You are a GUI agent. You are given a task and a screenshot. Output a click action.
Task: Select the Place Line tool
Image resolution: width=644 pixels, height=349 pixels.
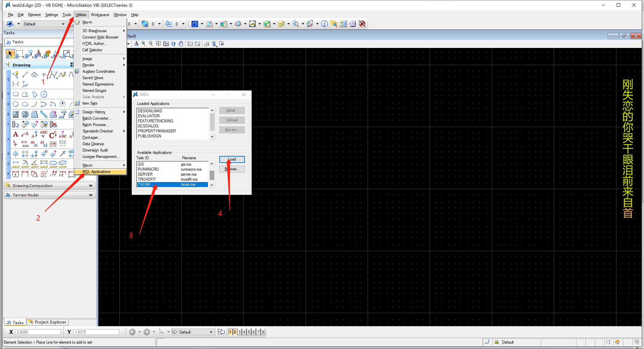click(x=25, y=74)
